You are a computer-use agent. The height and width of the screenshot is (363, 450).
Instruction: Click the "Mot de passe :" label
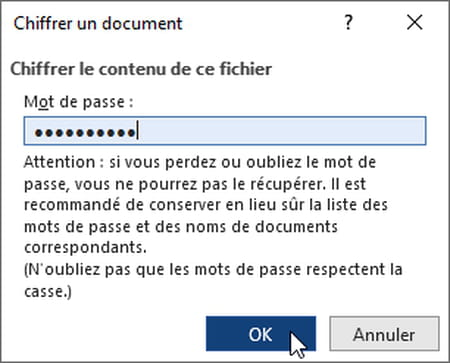tap(79, 102)
